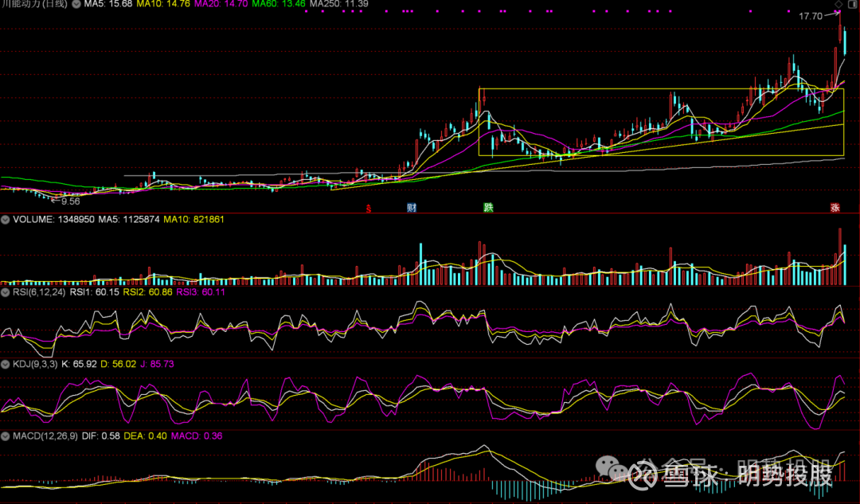Click the KDJ K: 65.92 value
The image size is (860, 504).
point(79,364)
